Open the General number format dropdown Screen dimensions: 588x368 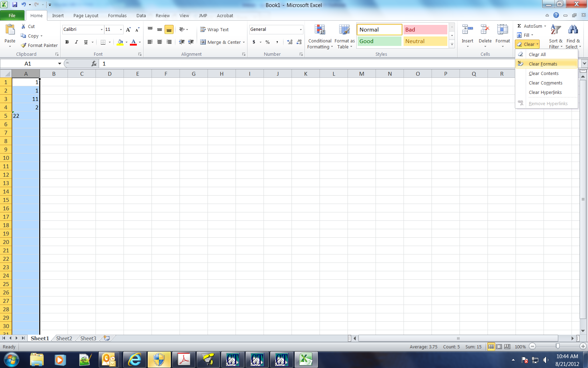(300, 29)
